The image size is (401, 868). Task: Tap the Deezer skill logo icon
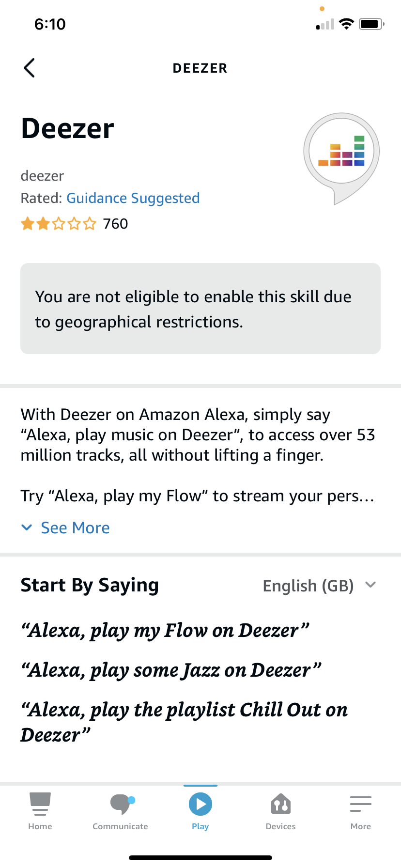click(x=341, y=153)
